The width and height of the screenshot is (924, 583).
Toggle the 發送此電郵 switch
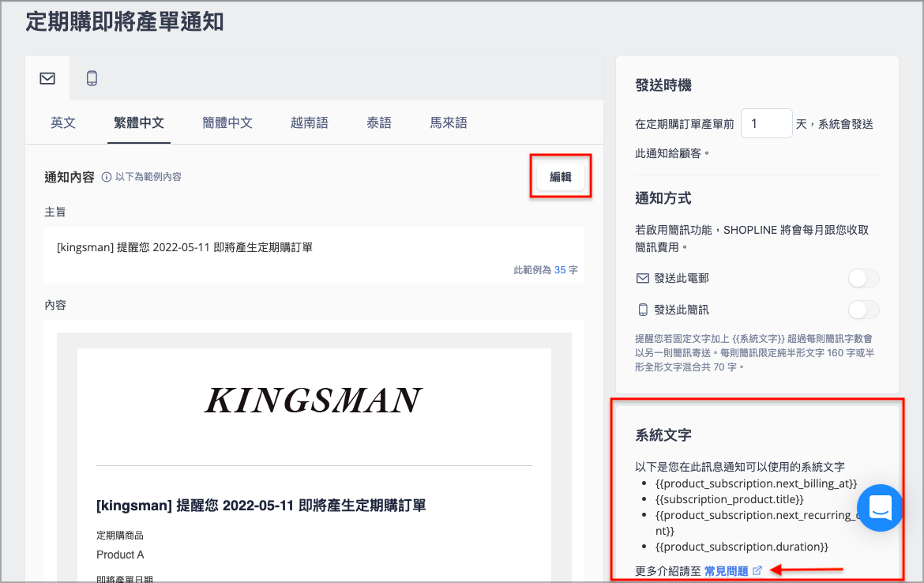click(863, 278)
